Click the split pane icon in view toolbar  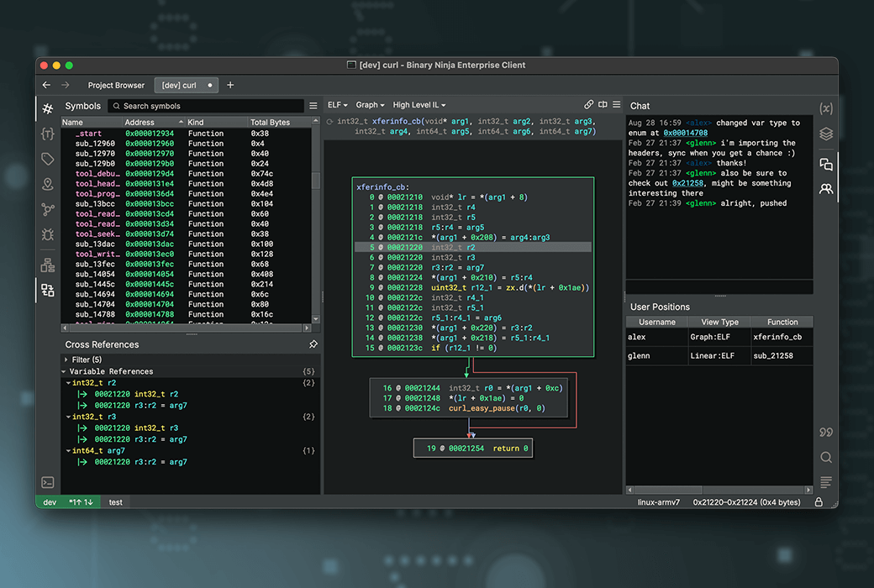tap(603, 105)
